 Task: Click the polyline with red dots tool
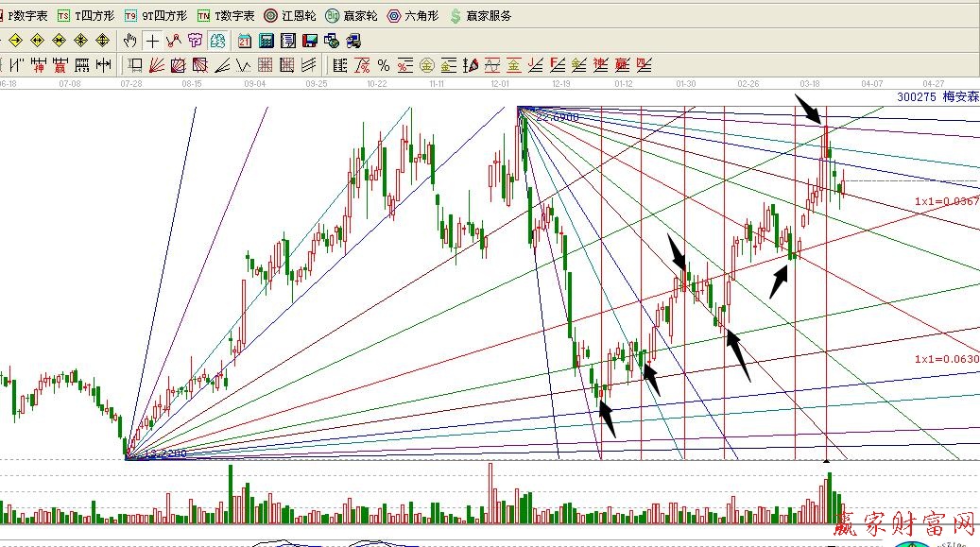[x=174, y=41]
